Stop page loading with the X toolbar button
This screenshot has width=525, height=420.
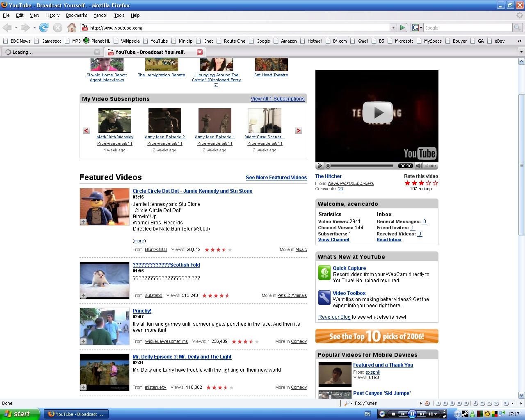point(58,27)
